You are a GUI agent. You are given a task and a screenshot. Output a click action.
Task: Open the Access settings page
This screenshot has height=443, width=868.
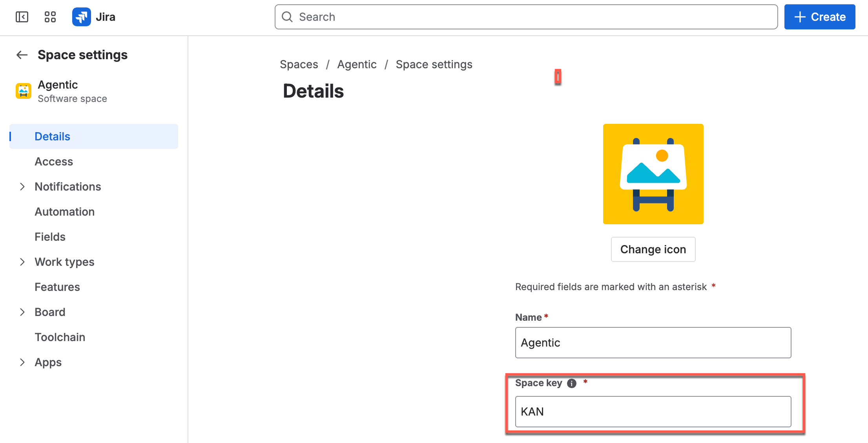[x=94, y=162]
